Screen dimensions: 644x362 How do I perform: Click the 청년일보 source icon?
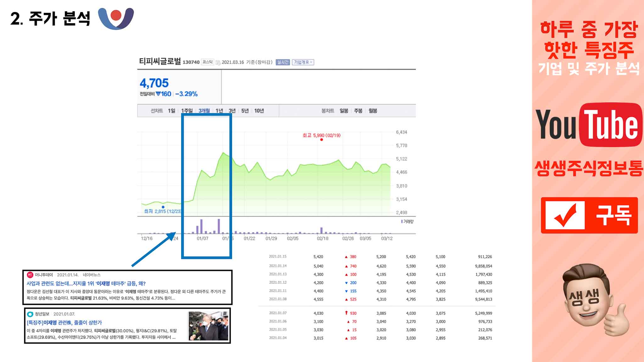pos(30,314)
